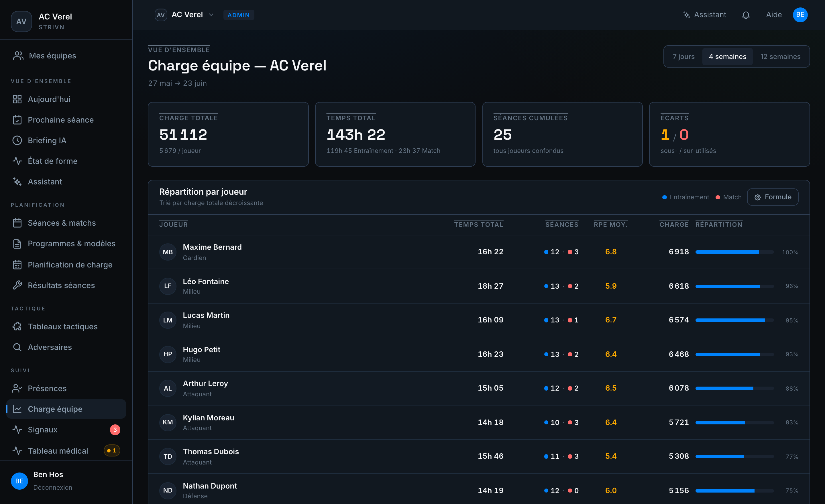Click the Briefing IA clock icon
Viewport: 825px width, 504px height.
pyautogui.click(x=17, y=141)
